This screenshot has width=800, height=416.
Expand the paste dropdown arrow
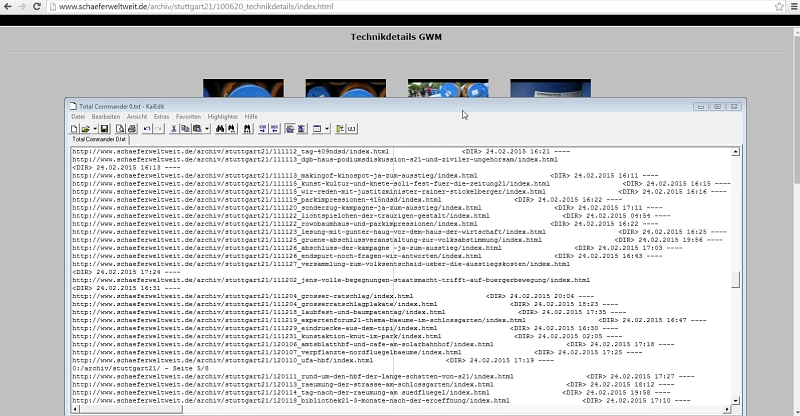[205, 129]
